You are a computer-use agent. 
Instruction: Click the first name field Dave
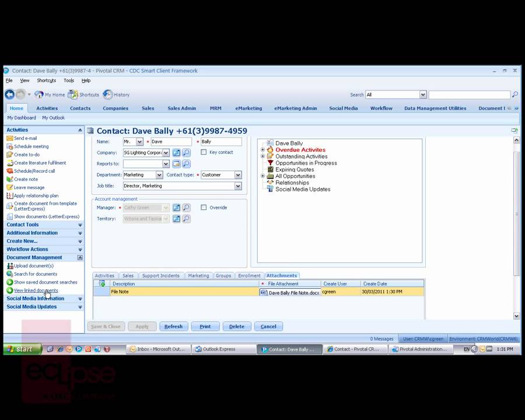click(171, 142)
